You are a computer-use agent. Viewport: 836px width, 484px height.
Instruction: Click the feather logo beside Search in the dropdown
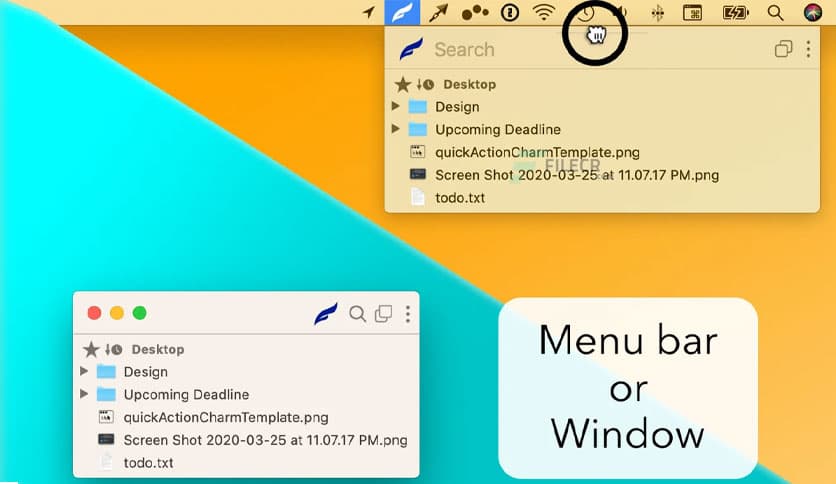point(411,49)
